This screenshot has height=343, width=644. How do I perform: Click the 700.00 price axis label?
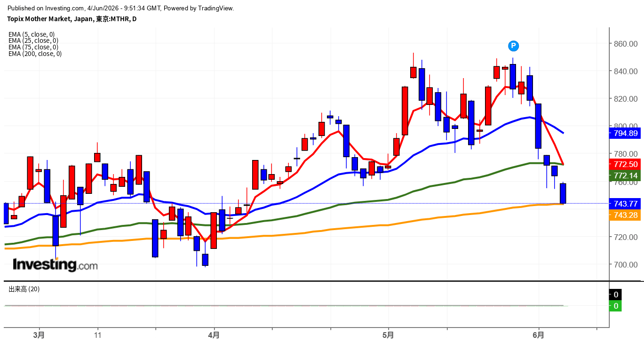tap(625, 264)
